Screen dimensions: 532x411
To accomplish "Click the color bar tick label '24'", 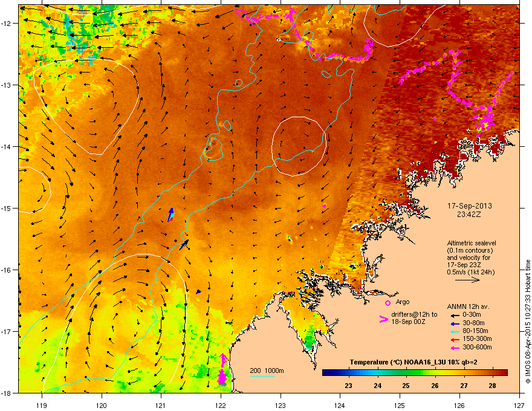I will point(377,386).
